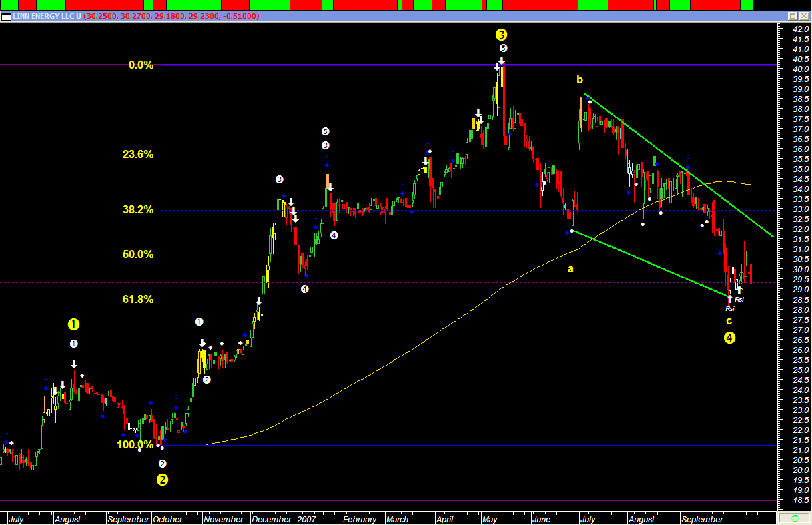Click the 38.2% Fibonacci level label
Screen dimensions: 812x525
point(138,210)
